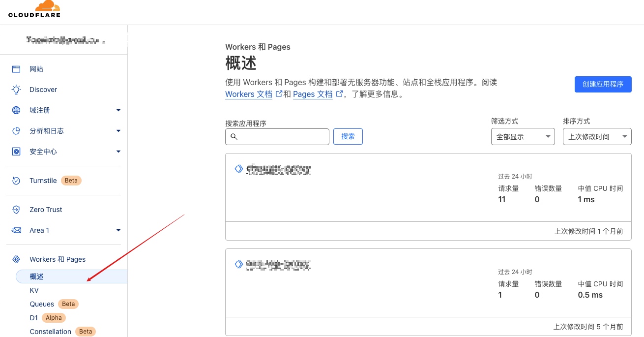Open Zero Trust in the sidebar

(x=46, y=210)
